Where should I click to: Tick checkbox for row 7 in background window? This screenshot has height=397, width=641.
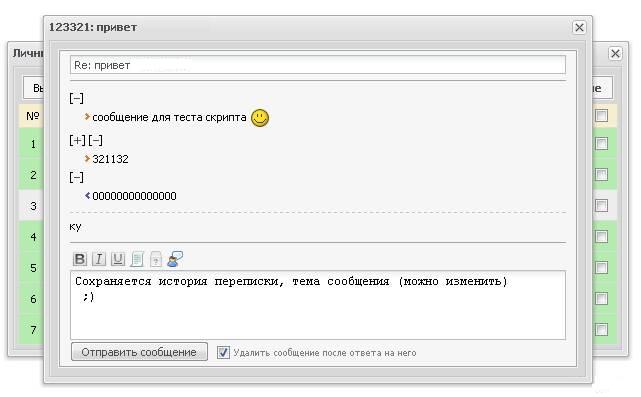(x=601, y=329)
